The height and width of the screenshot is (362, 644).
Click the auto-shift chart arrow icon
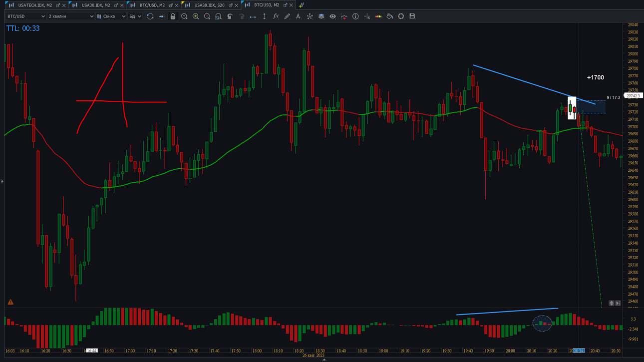pyautogui.click(x=161, y=16)
